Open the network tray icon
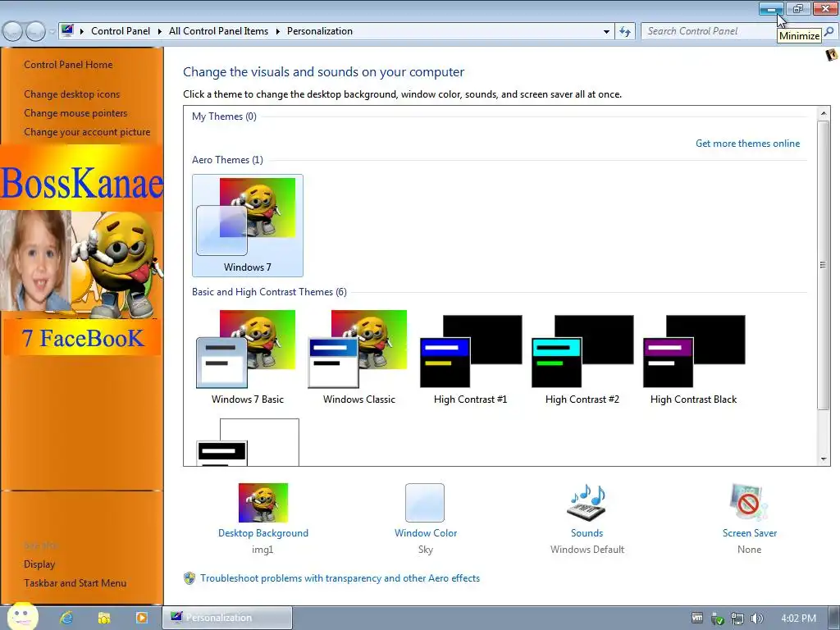This screenshot has width=840, height=630. (x=737, y=619)
